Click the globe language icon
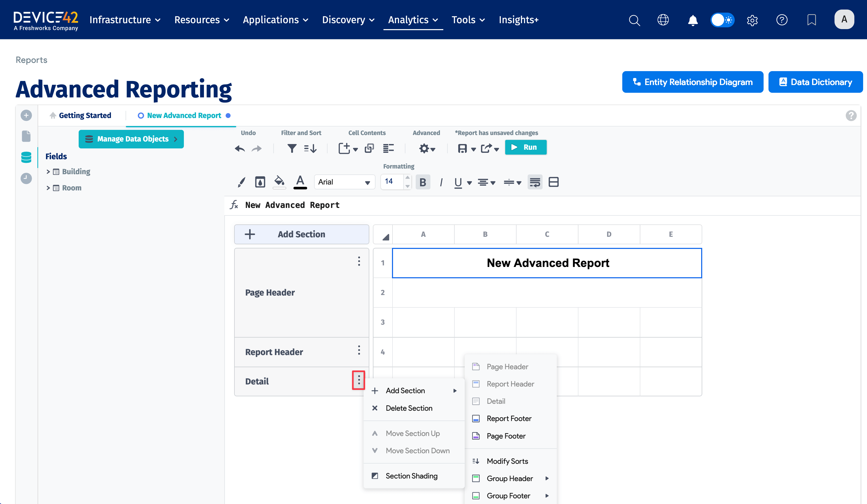Viewport: 867px width, 504px height. (663, 20)
